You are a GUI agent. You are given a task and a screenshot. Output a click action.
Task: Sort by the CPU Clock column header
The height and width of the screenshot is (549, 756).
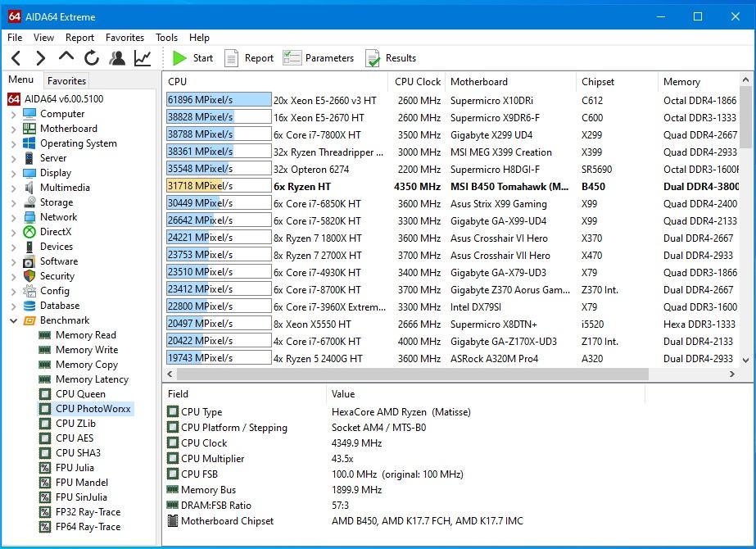pos(417,81)
